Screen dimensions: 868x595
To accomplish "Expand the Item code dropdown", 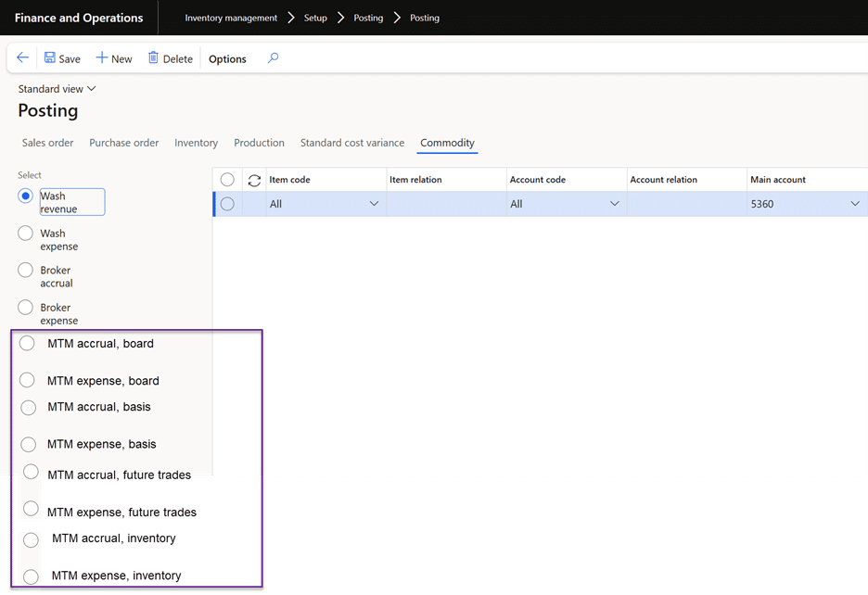I will (x=375, y=204).
